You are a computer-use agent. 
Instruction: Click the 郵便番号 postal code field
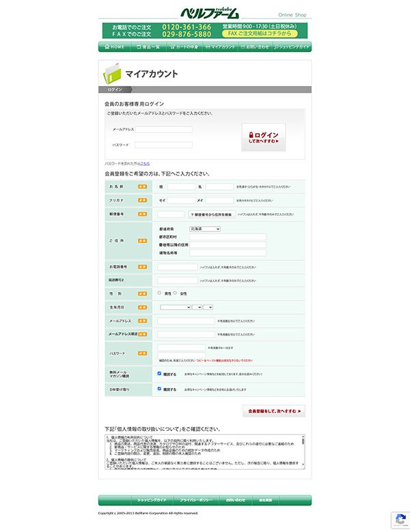(171, 214)
